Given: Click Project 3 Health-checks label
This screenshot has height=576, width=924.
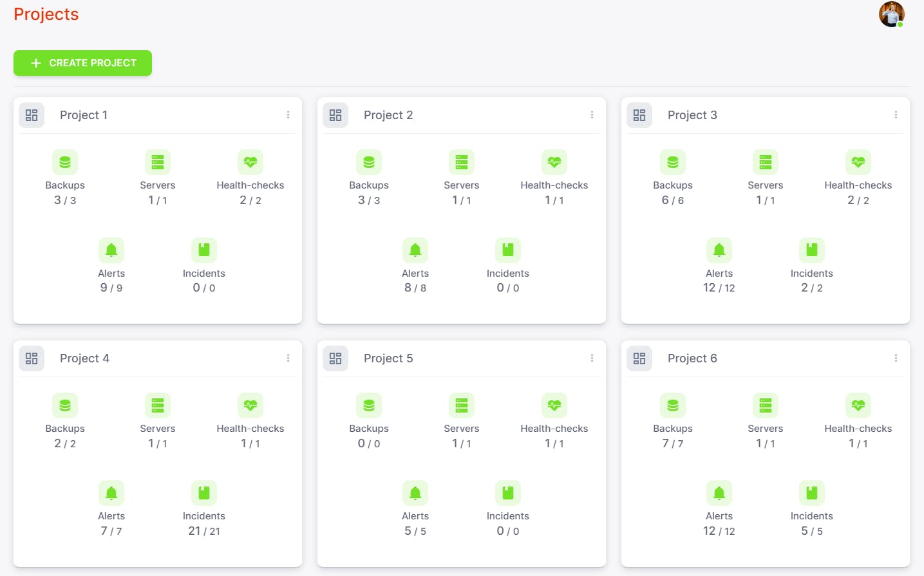Looking at the screenshot, I should point(858,185).
